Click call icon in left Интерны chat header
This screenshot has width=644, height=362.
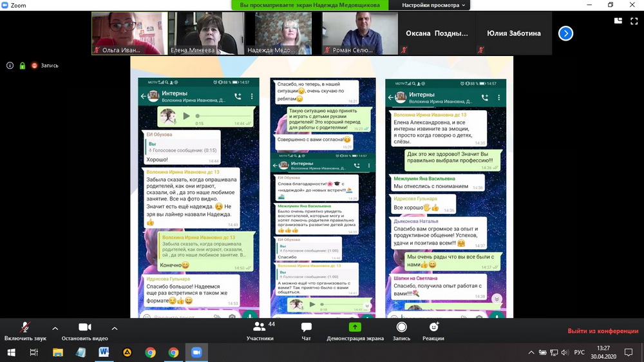tap(238, 97)
